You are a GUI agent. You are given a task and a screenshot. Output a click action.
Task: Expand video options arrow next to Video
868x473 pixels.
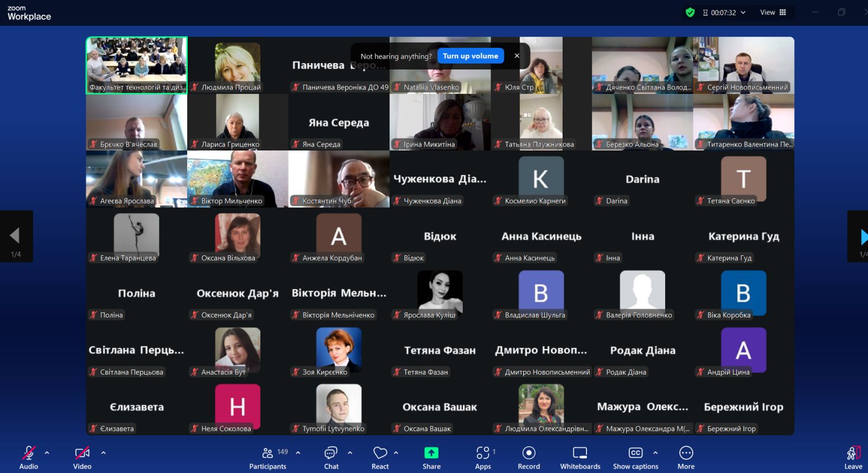click(x=103, y=452)
